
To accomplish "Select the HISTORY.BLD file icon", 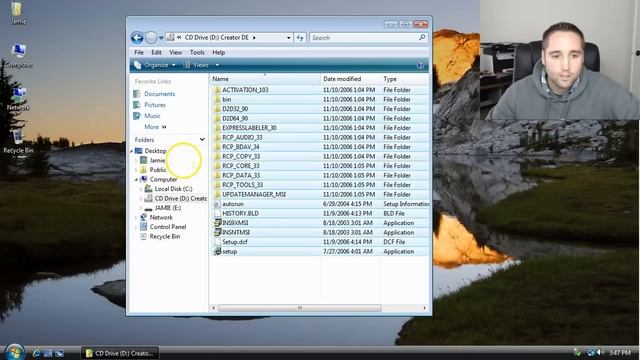I will (217, 213).
